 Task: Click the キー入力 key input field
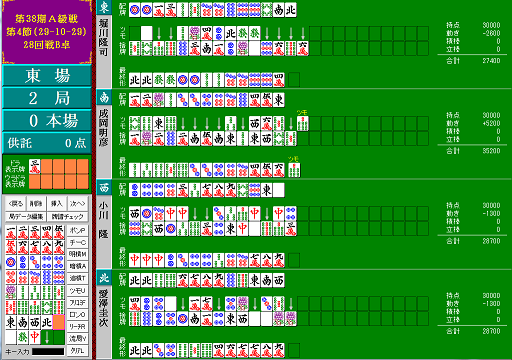tap(48, 351)
